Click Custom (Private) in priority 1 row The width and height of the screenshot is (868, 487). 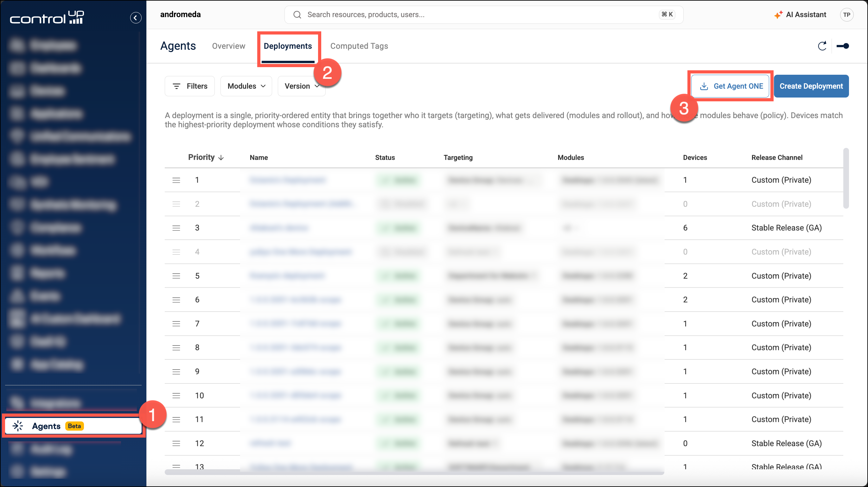(x=781, y=180)
